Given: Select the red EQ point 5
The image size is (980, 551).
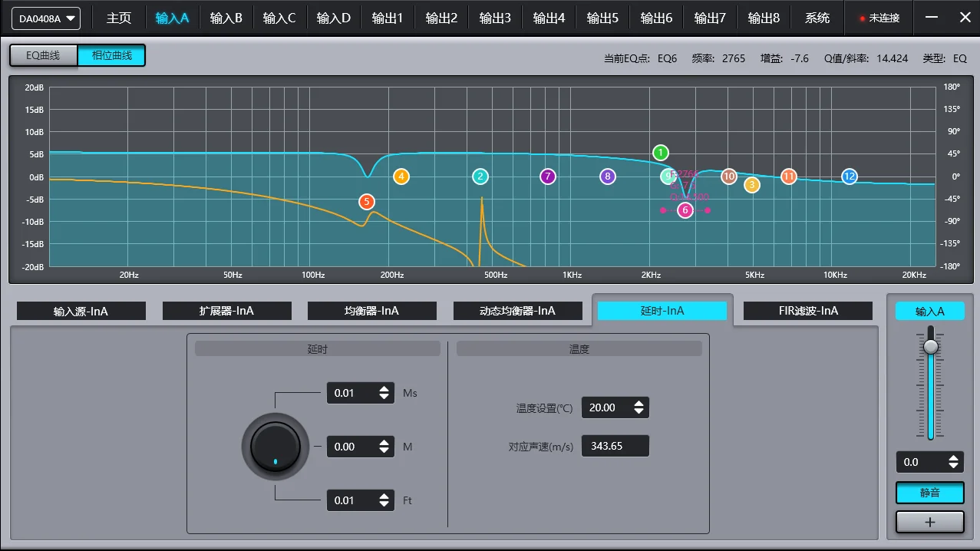Looking at the screenshot, I should click(366, 202).
